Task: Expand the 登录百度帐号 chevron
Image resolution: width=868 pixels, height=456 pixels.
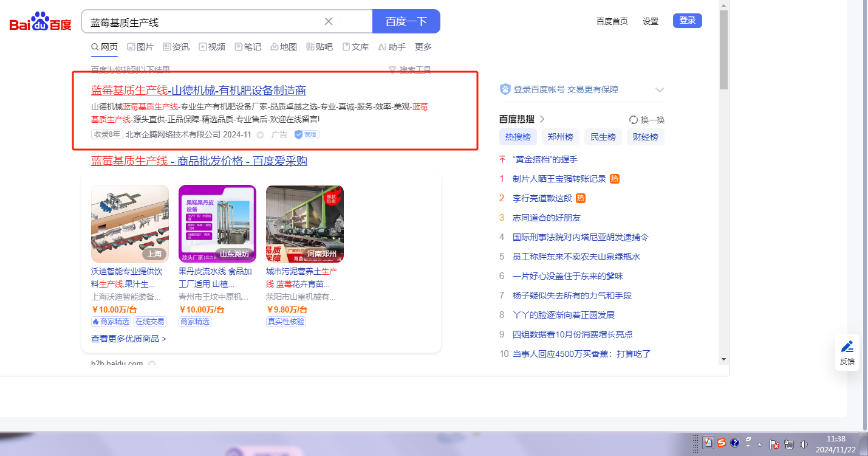Action: pos(660,90)
